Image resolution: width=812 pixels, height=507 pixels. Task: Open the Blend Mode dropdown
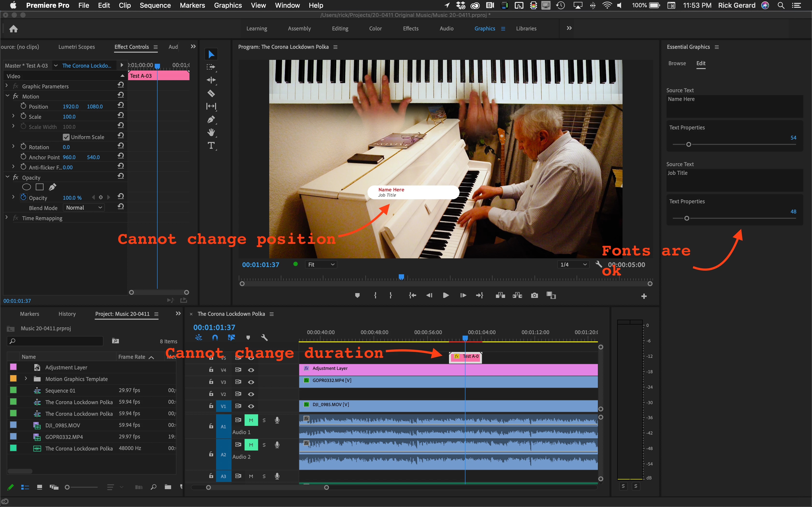84,208
